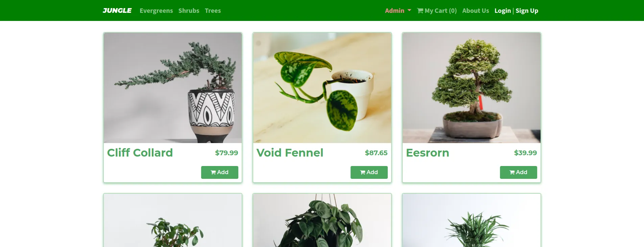644x247 pixels.
Task: Expand the Admin dropdown menu
Action: 398,11
